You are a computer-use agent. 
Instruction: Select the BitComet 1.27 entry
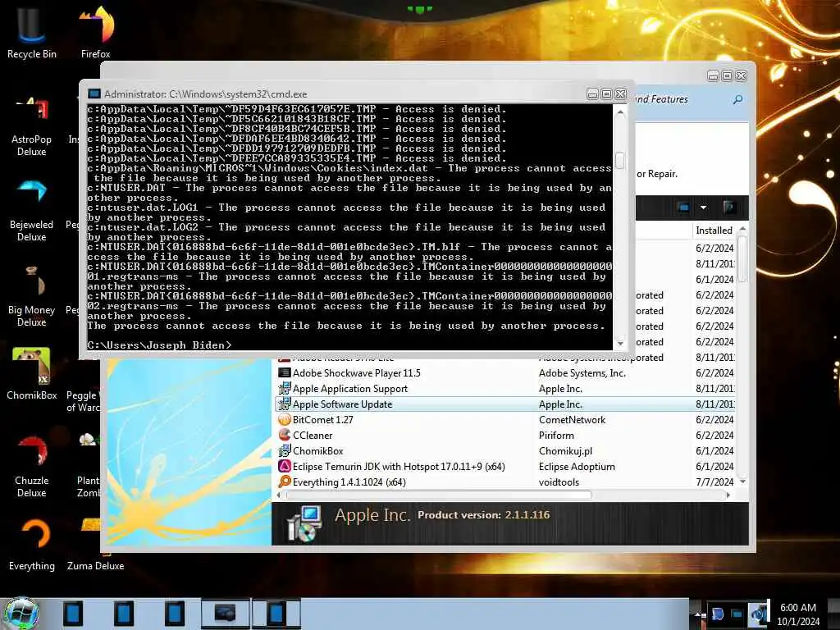(322, 419)
